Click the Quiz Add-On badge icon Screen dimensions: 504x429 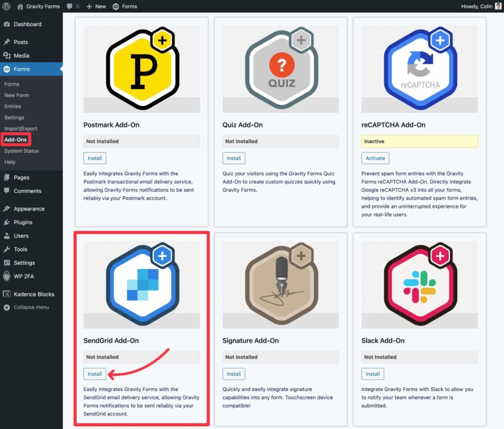pyautogui.click(x=280, y=68)
